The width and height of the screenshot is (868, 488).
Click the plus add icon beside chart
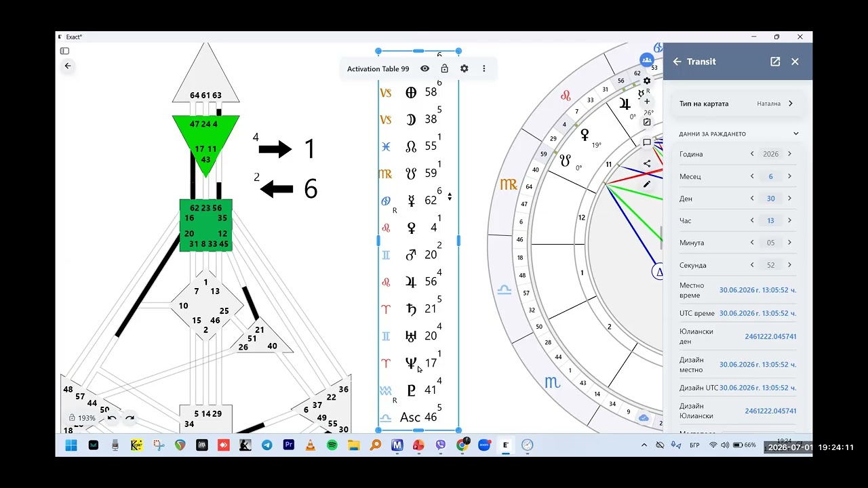pos(647,101)
